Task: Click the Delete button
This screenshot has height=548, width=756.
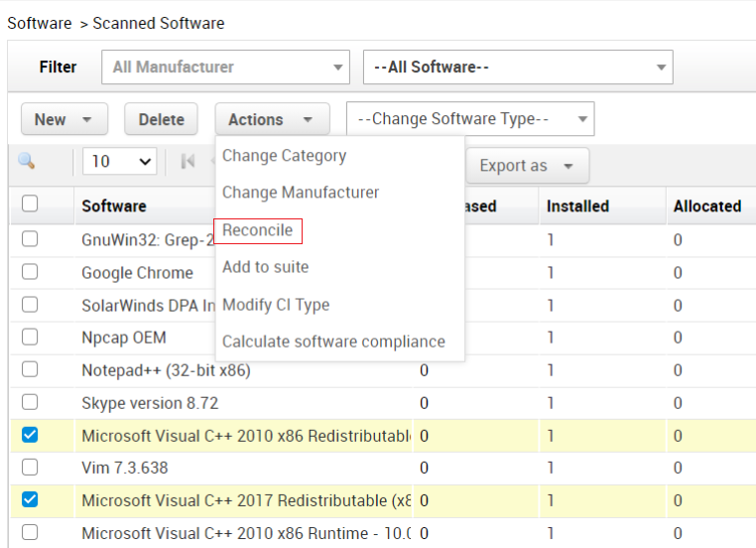Action: click(161, 119)
